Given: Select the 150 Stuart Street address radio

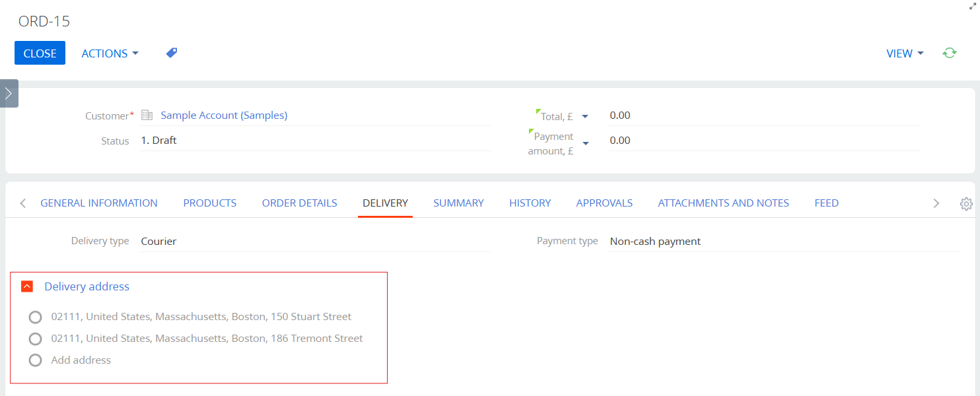Looking at the screenshot, I should (x=36, y=317).
